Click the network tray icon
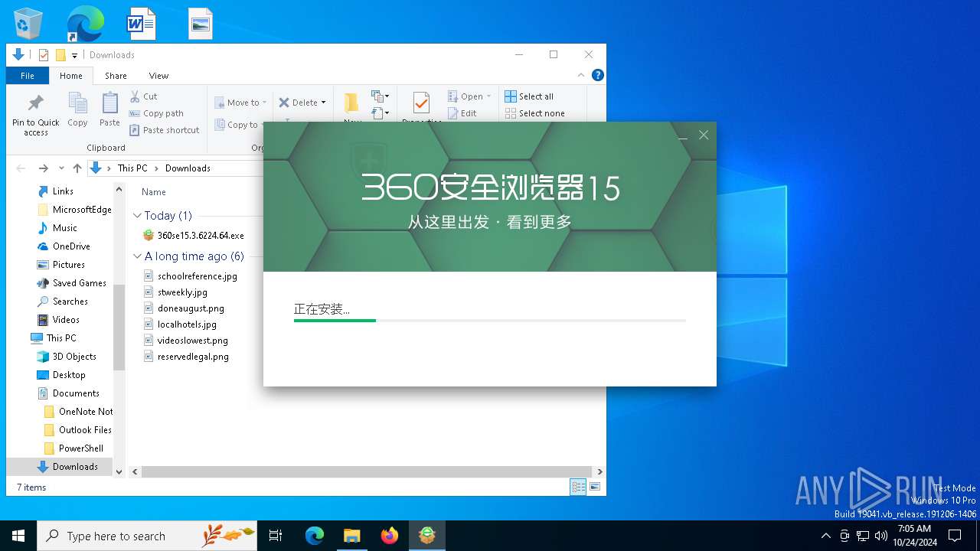Image resolution: width=980 pixels, height=551 pixels. click(863, 536)
